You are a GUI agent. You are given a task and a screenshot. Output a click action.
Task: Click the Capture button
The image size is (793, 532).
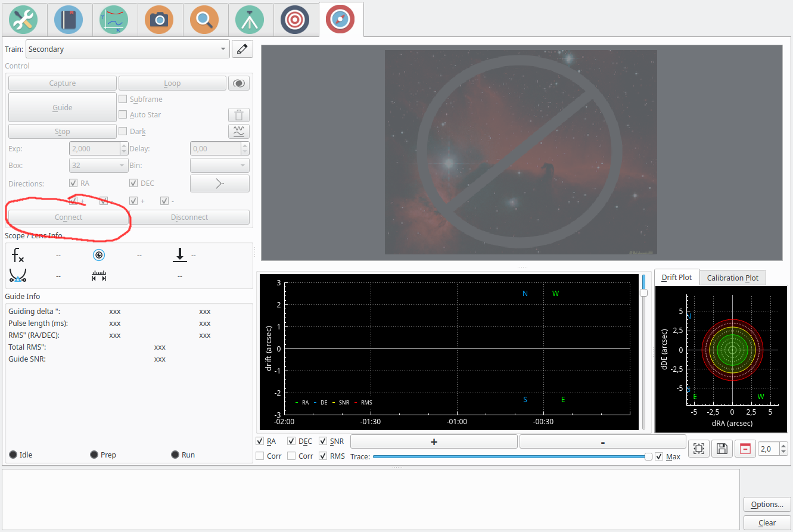click(63, 83)
